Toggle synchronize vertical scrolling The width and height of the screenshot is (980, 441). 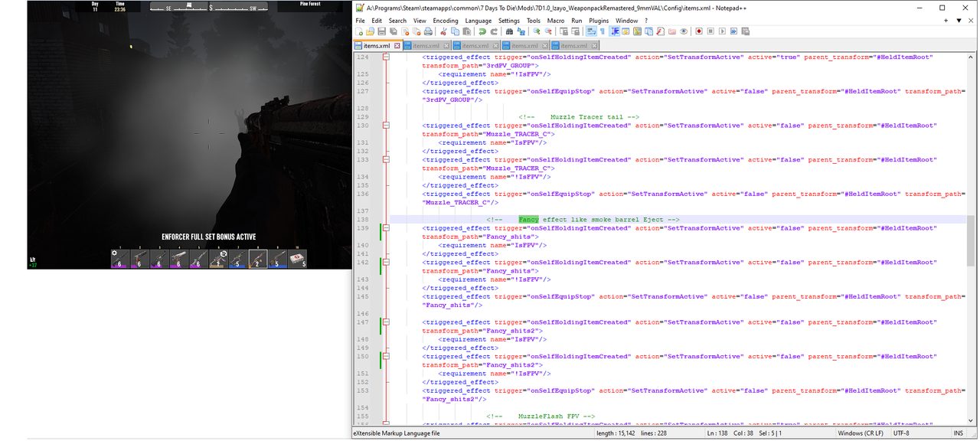click(x=563, y=31)
